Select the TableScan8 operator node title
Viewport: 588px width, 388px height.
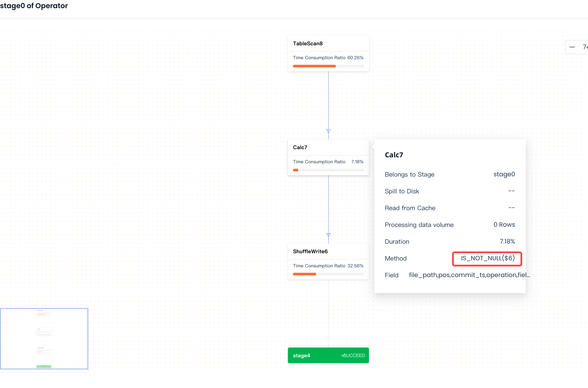point(308,44)
